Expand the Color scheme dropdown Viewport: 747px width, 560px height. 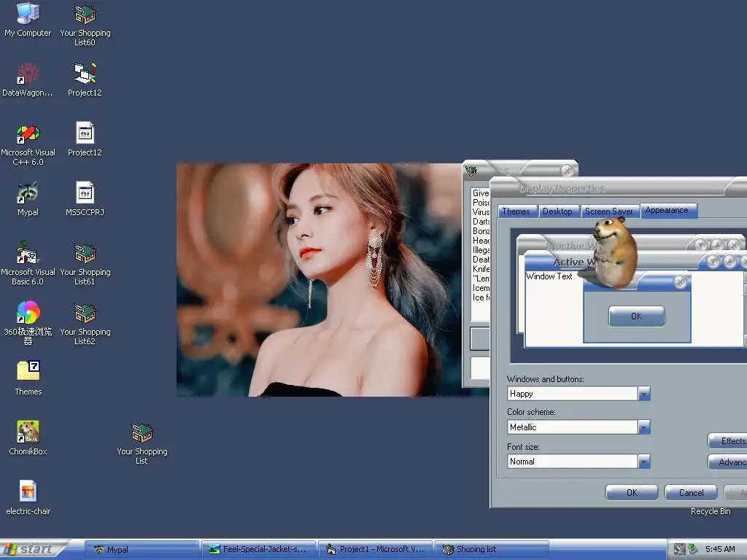pyautogui.click(x=643, y=427)
